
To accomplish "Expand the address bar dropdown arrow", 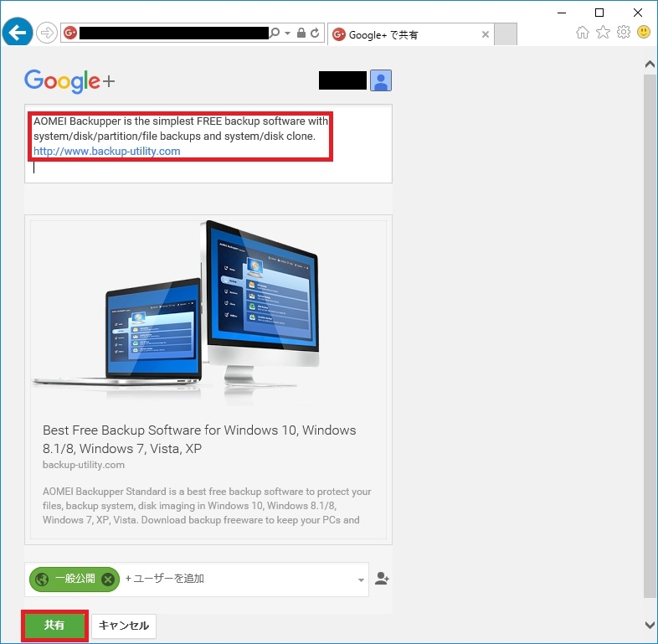I will 287,33.
